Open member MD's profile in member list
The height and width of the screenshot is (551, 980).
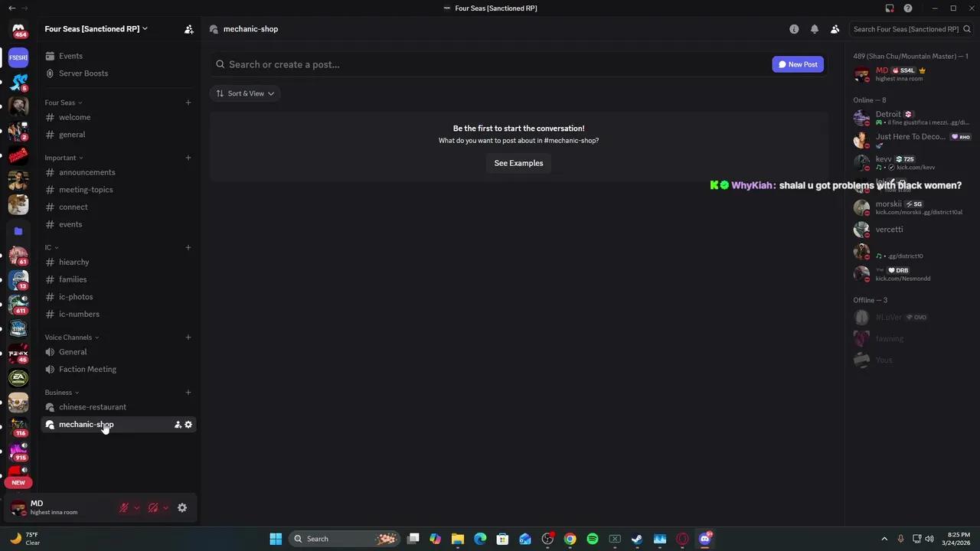(911, 74)
